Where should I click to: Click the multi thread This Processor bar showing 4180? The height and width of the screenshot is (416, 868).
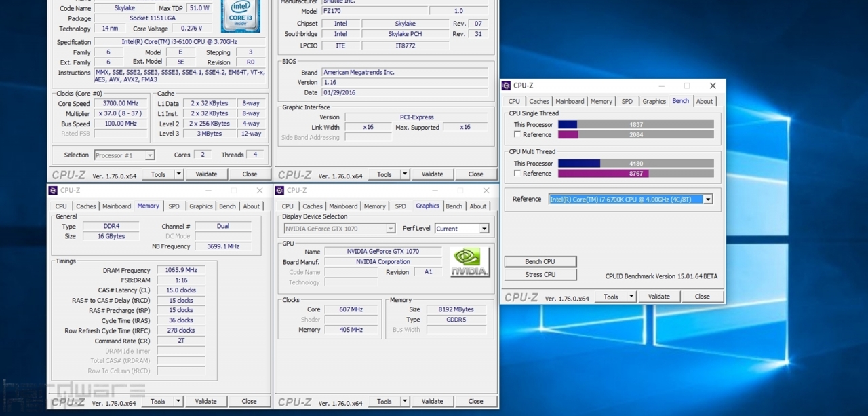[x=636, y=164]
